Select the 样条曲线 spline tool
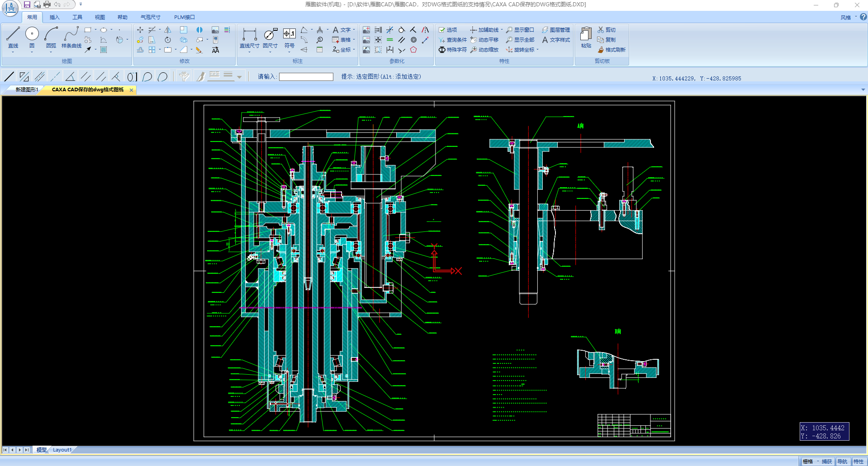 71,38
